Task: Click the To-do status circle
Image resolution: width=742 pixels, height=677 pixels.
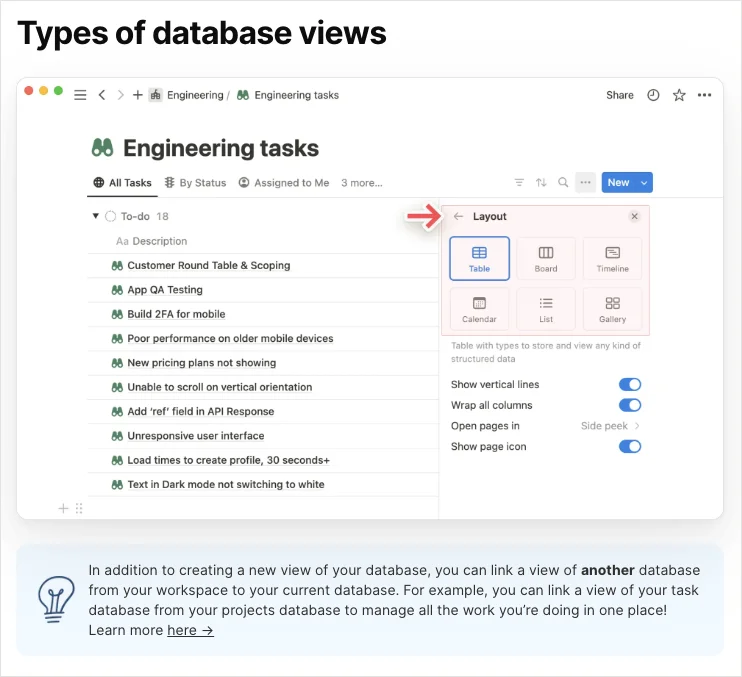Action: click(110, 216)
